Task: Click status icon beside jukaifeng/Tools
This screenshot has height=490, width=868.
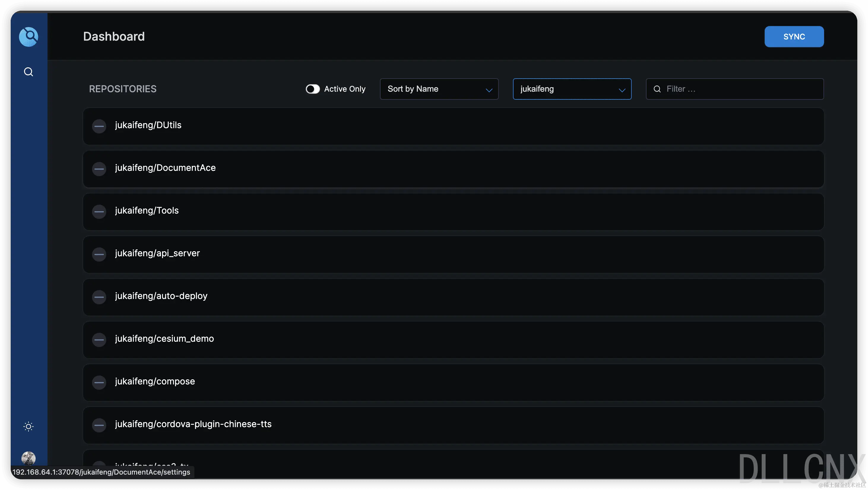Action: tap(99, 211)
